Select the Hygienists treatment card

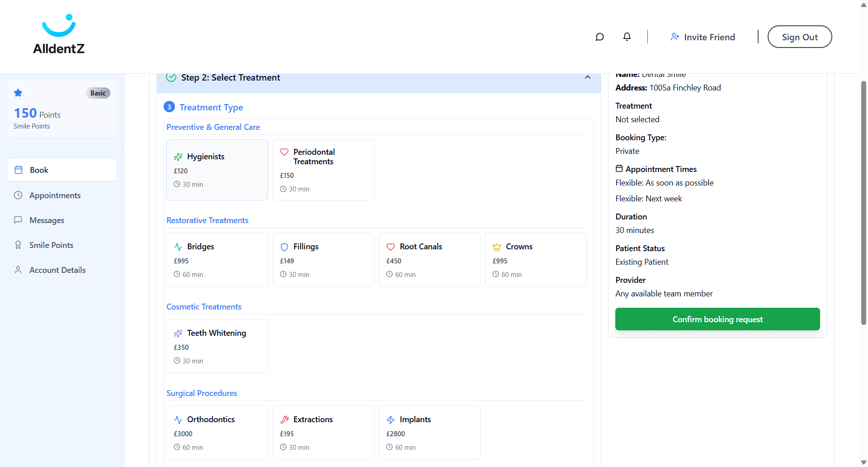coord(217,170)
